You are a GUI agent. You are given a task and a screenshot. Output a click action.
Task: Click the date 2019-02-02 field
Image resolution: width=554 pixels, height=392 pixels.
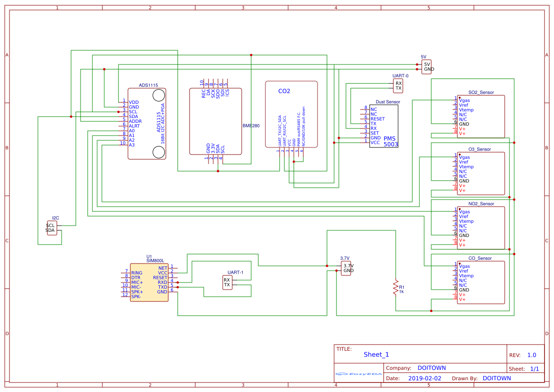(425, 378)
